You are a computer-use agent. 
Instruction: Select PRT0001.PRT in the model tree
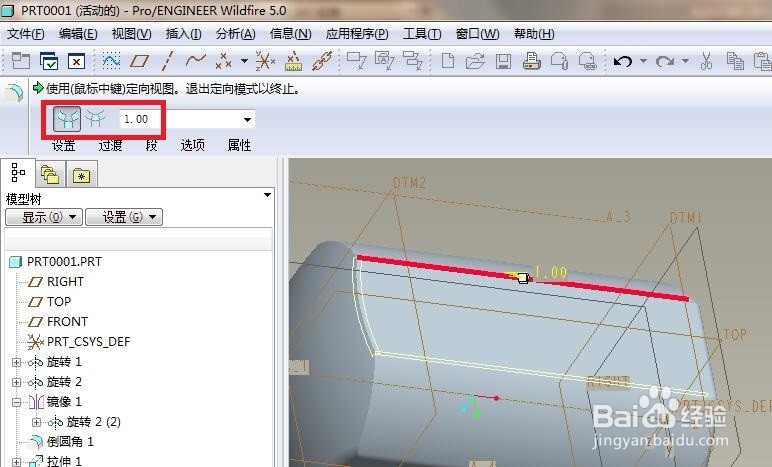(x=64, y=261)
